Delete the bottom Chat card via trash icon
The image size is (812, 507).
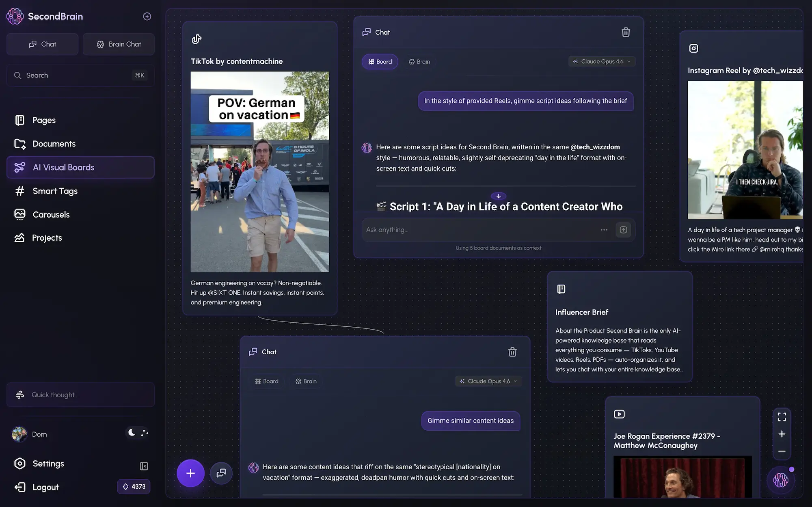(512, 352)
